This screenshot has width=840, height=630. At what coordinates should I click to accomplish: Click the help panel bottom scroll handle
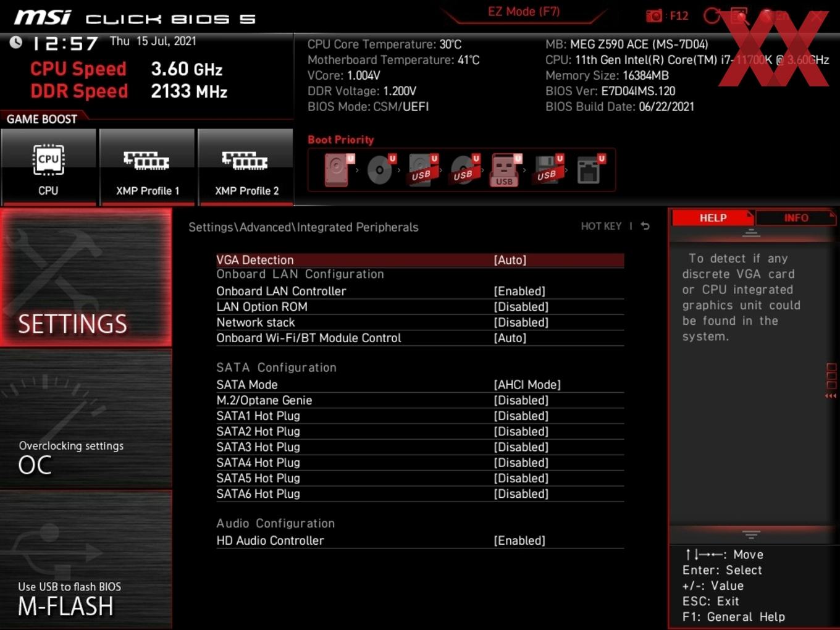point(751,534)
